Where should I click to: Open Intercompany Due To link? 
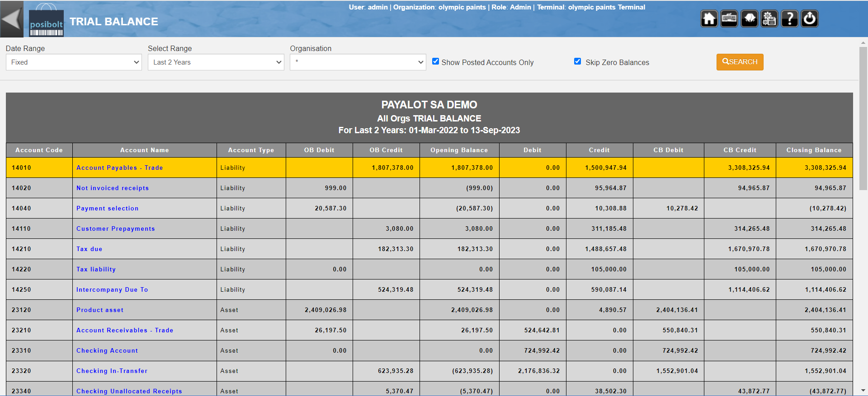coord(112,289)
